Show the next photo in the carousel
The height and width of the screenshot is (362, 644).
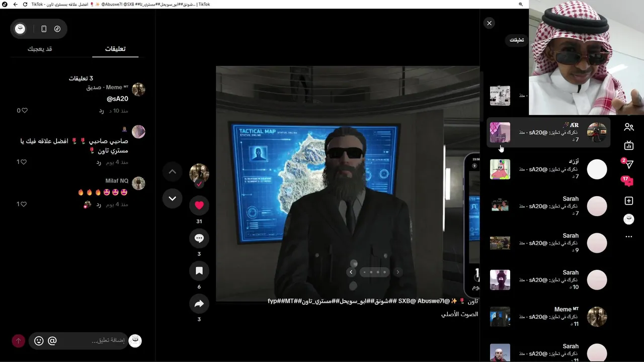point(397,272)
